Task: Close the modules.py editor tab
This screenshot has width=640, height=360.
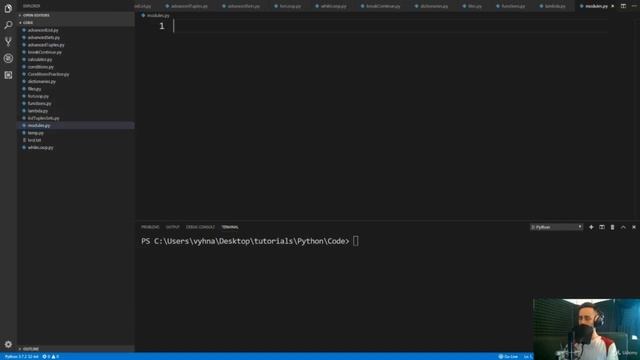Action: coord(612,6)
